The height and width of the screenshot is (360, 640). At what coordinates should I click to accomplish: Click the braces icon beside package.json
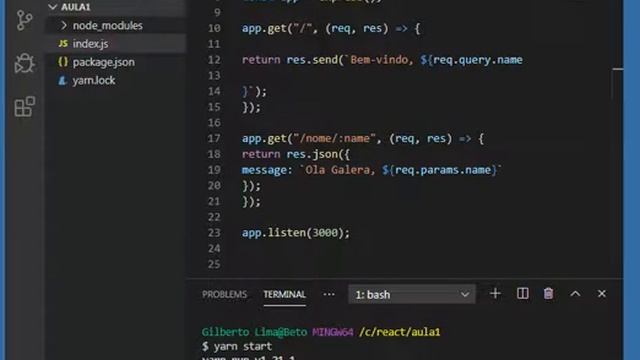(63, 62)
